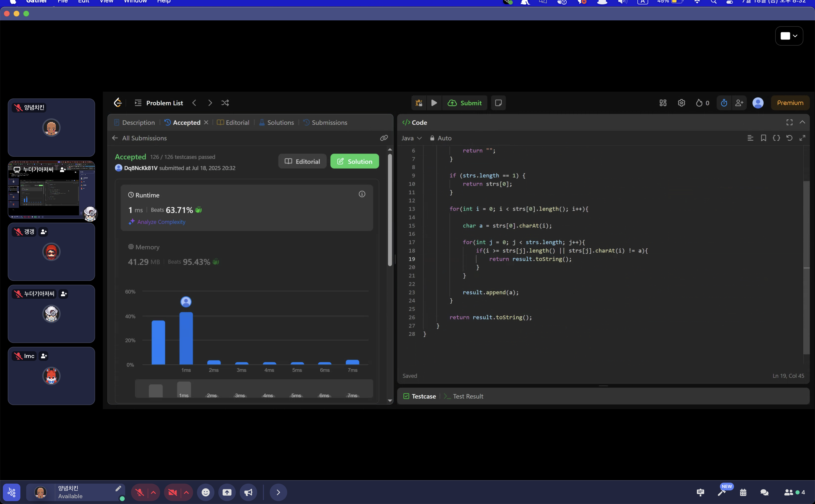Click the bookmark icon in the code editor

pos(763,138)
